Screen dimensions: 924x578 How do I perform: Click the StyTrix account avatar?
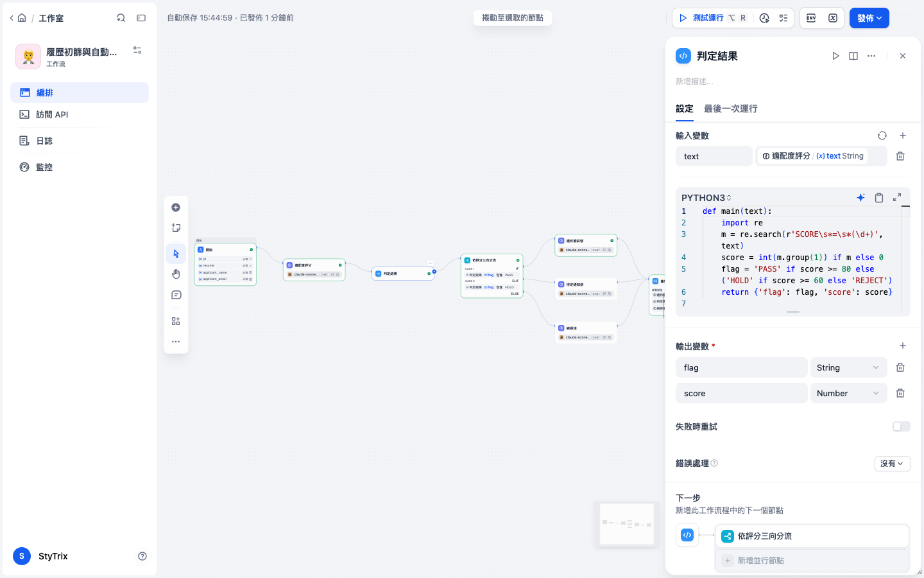coord(22,556)
